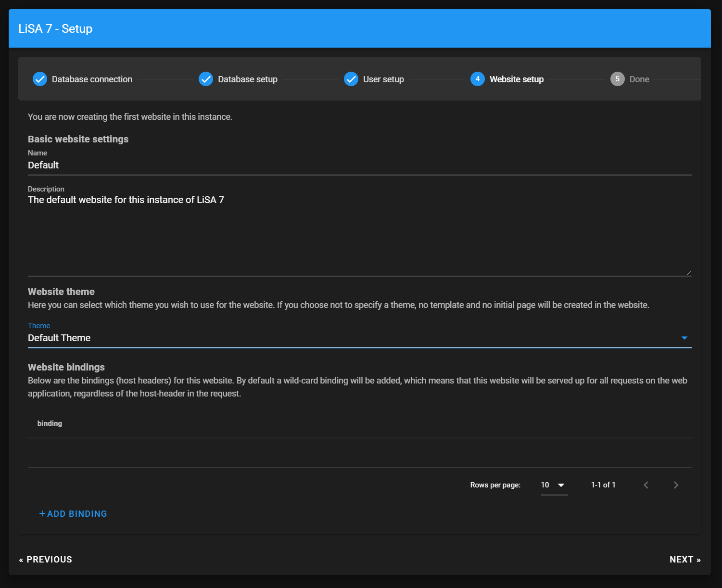Go to previous page of bindings table
722x588 pixels.
(646, 485)
